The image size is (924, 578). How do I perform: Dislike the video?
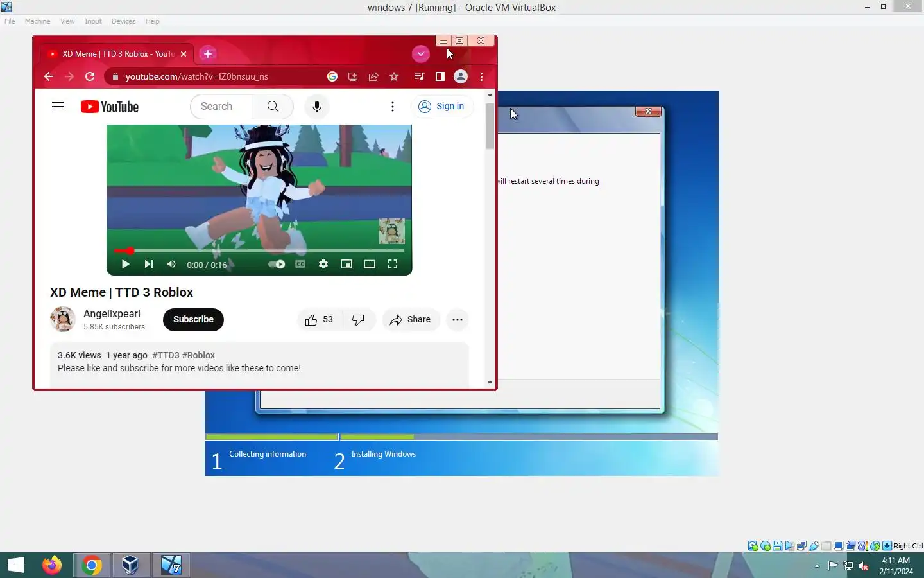click(359, 320)
